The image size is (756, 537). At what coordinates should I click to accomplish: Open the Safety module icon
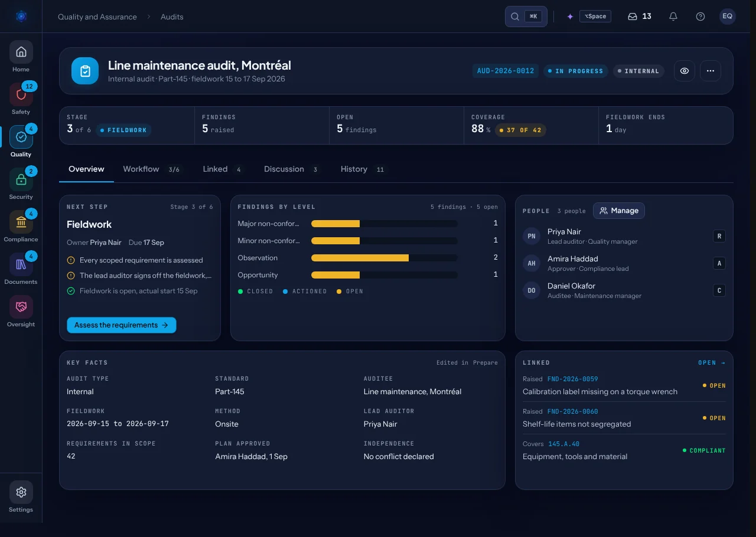[21, 94]
